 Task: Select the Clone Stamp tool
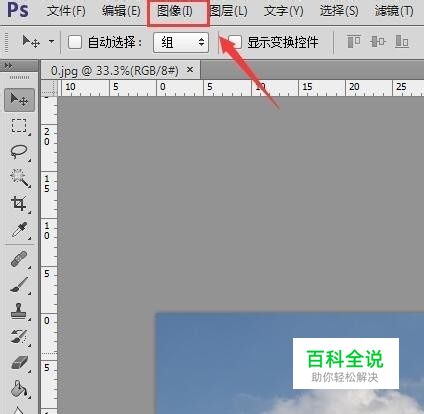[19, 311]
